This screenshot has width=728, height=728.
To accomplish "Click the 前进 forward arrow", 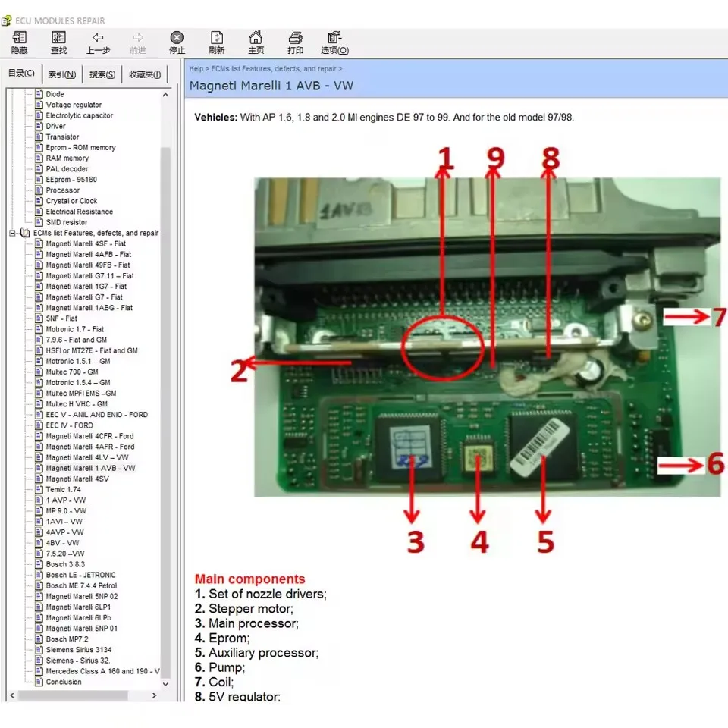I will (x=137, y=42).
